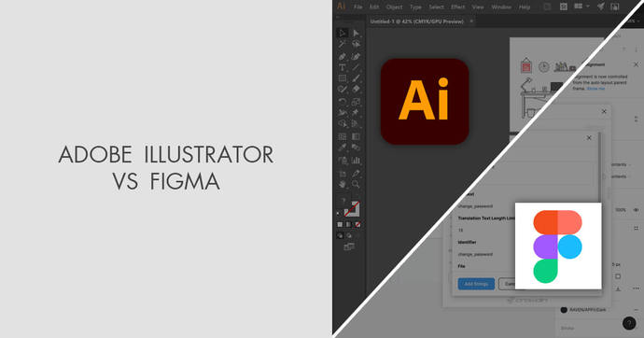Set paint mode to Color
Screen dimensions: 644x338
click(340, 225)
